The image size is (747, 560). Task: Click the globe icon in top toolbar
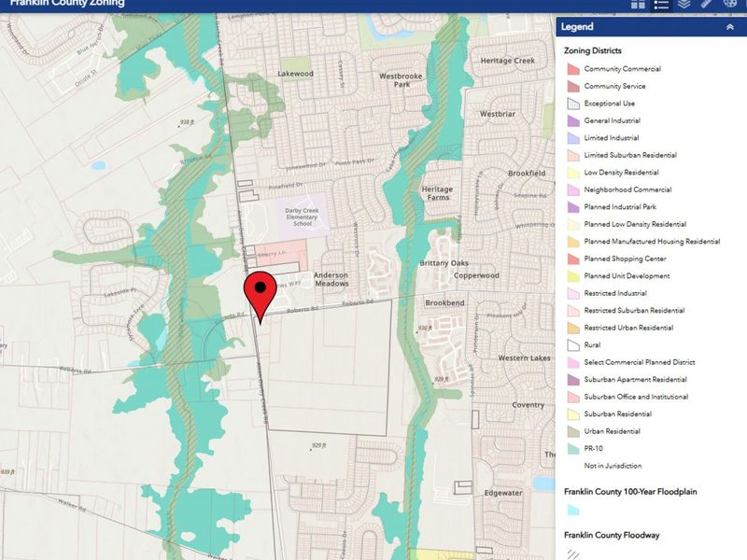[729, 5]
